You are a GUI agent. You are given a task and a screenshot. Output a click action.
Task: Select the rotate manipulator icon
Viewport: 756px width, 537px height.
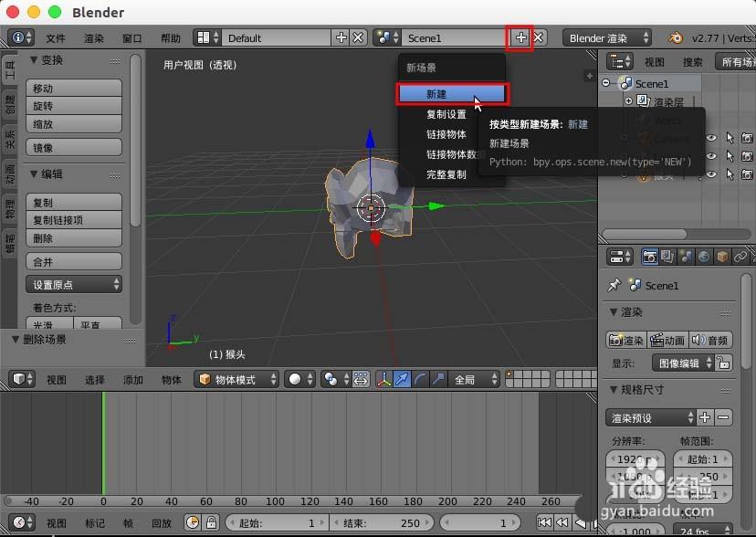420,377
